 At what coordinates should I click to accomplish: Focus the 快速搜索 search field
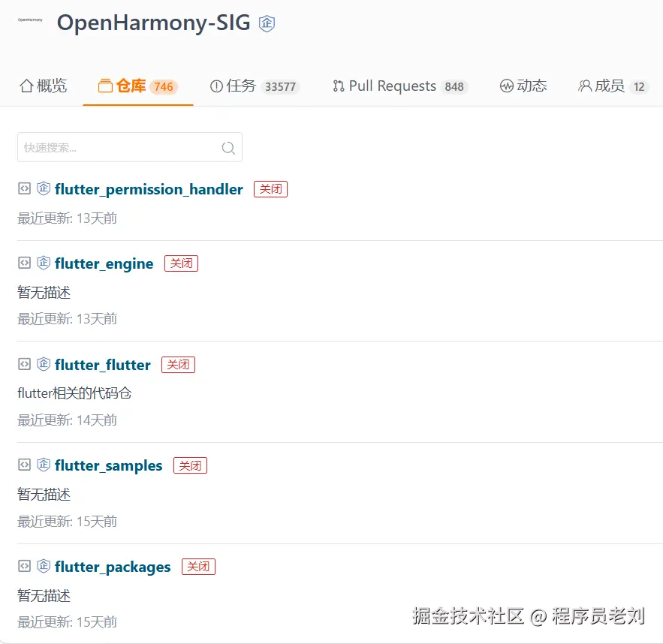(x=120, y=148)
